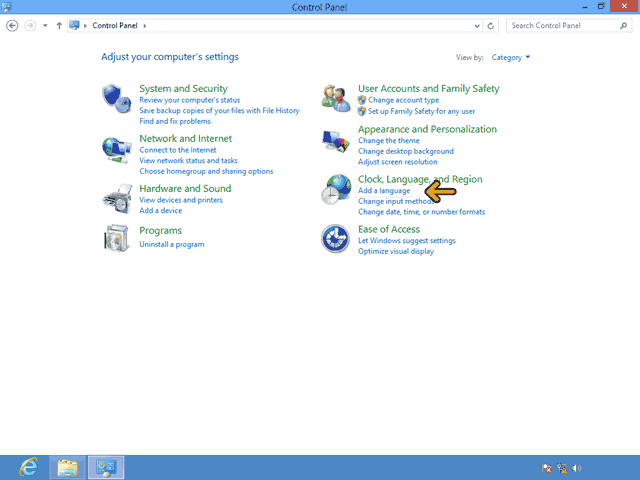Viewport: 640px width, 480px height.
Task: Click Let Windows suggest settings
Action: click(x=407, y=240)
